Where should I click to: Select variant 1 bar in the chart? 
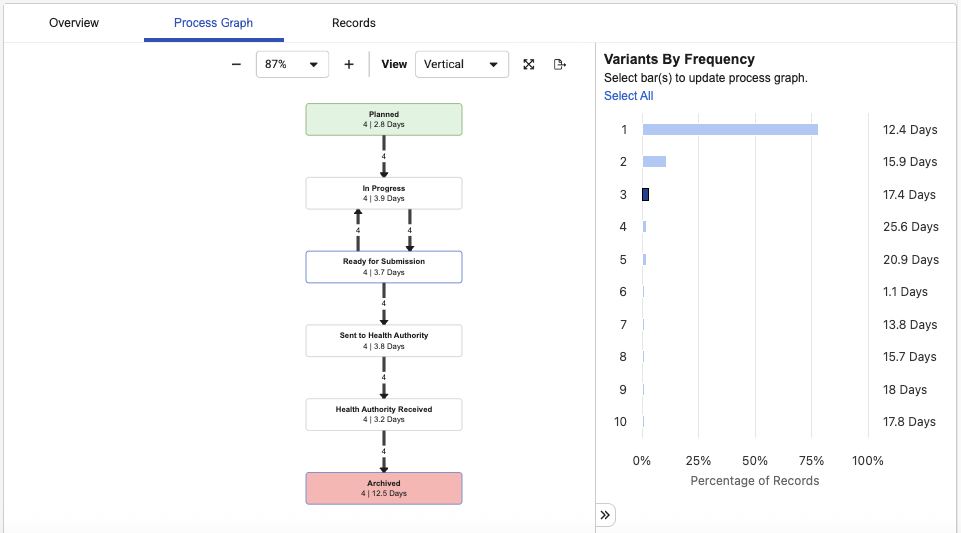tap(730, 130)
